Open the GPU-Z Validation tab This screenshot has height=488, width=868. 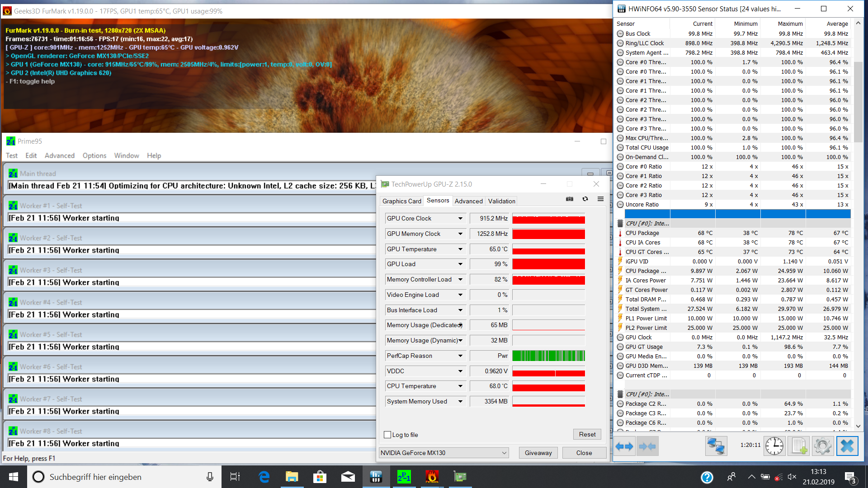click(501, 201)
